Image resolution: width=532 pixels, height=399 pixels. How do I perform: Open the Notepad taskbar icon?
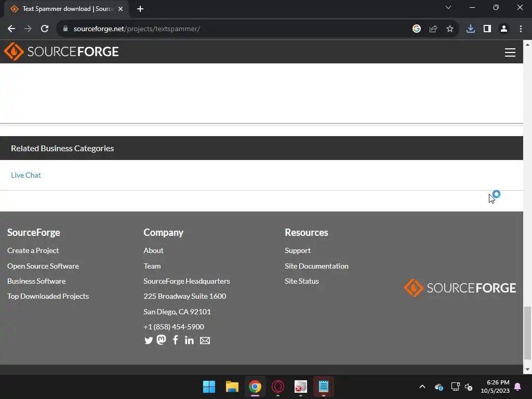323,387
